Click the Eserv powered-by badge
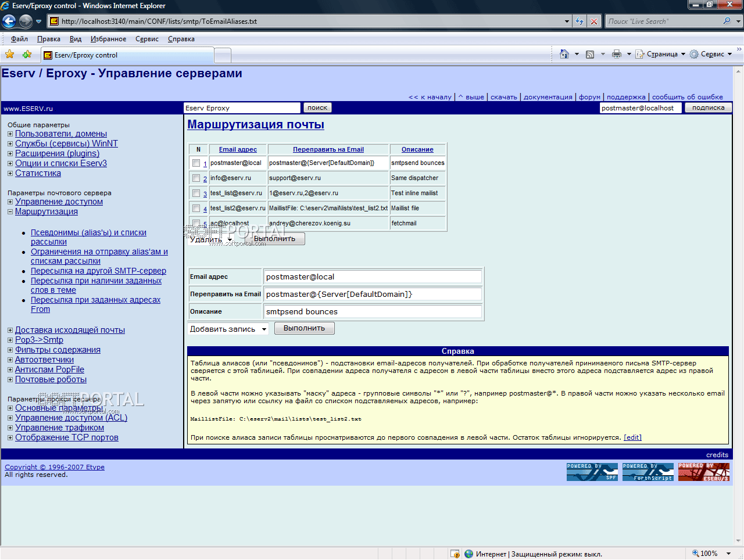Viewport: 744px width, 560px height. coord(704,472)
